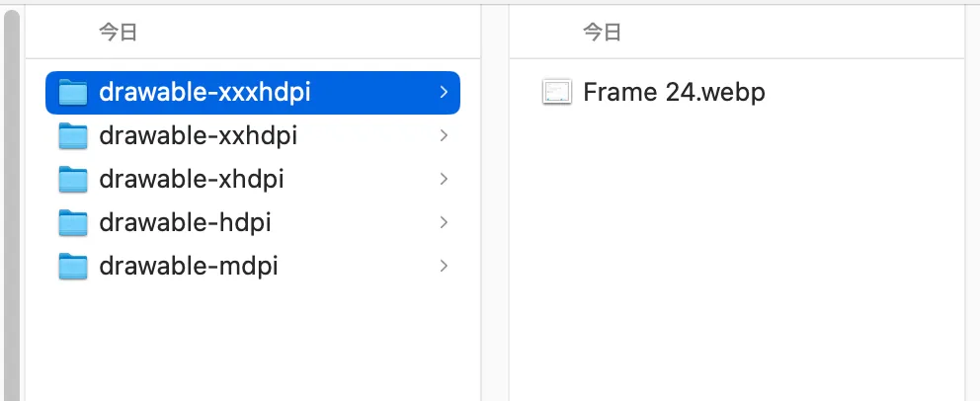Select the drawable-hdpi folder icon
This screenshot has height=401, width=980.
click(x=72, y=222)
